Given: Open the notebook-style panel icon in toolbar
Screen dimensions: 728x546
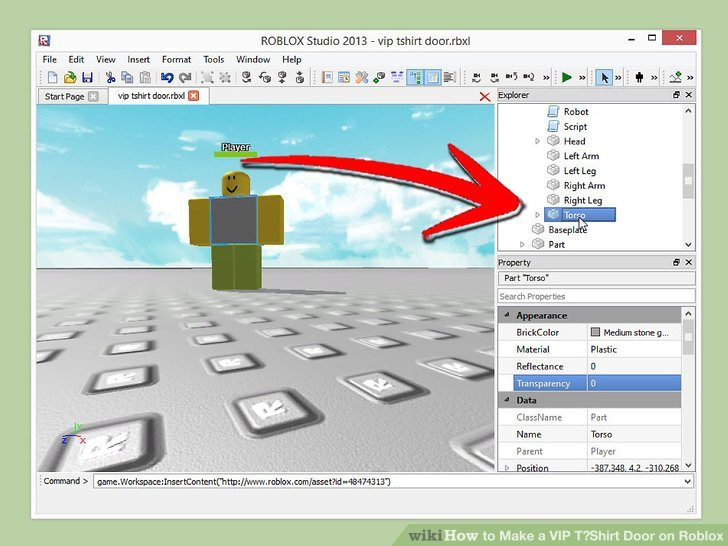Looking at the screenshot, I should point(327,77).
